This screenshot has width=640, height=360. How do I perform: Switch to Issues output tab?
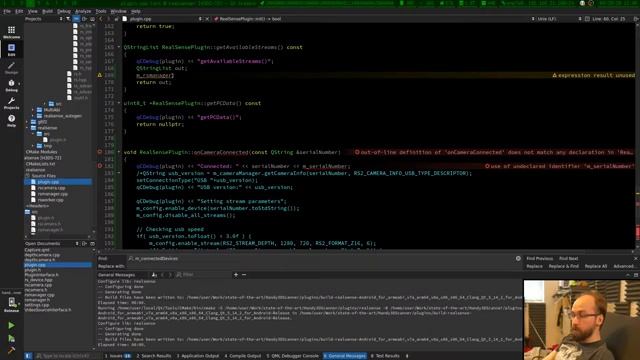pos(118,356)
